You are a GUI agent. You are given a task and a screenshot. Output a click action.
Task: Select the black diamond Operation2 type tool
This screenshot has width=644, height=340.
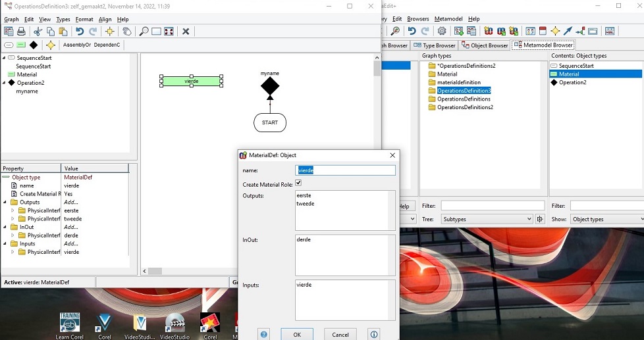click(34, 45)
